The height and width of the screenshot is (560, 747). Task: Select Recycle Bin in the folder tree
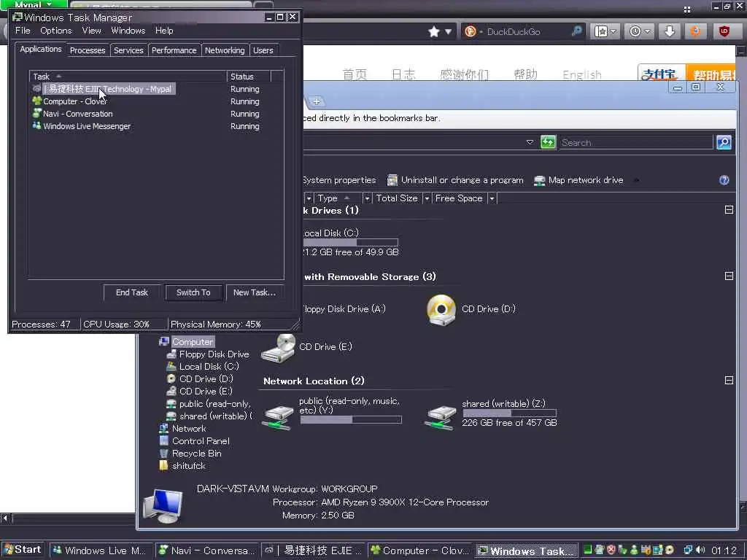click(196, 454)
